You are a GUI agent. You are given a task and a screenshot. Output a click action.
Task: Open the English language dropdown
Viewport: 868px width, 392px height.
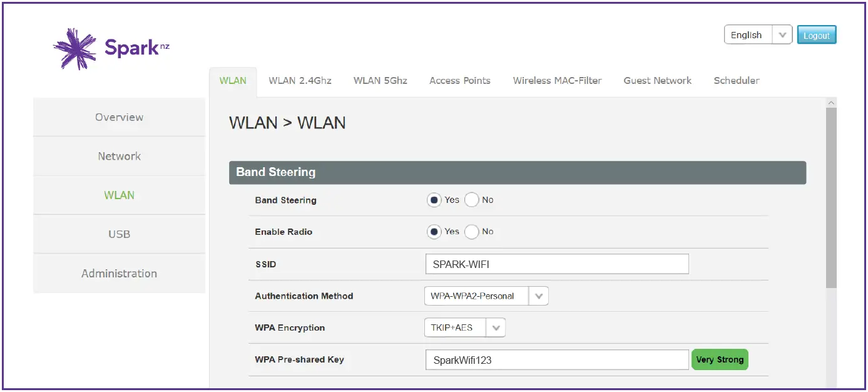point(782,34)
